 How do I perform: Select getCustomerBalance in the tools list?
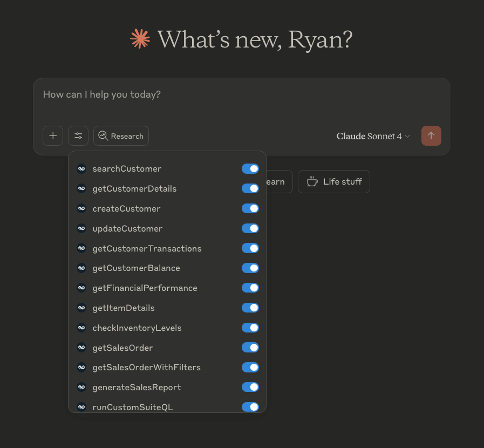[x=136, y=268]
